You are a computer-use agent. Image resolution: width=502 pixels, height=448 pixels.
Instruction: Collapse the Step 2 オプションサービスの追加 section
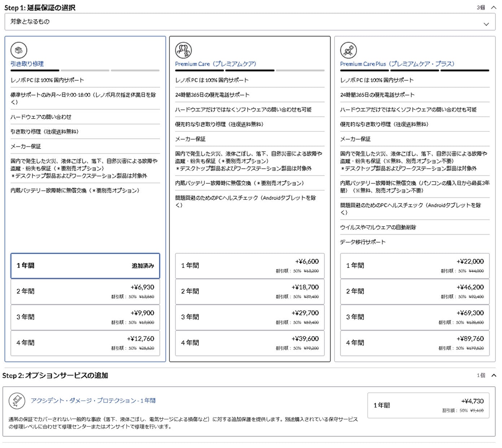tap(494, 376)
